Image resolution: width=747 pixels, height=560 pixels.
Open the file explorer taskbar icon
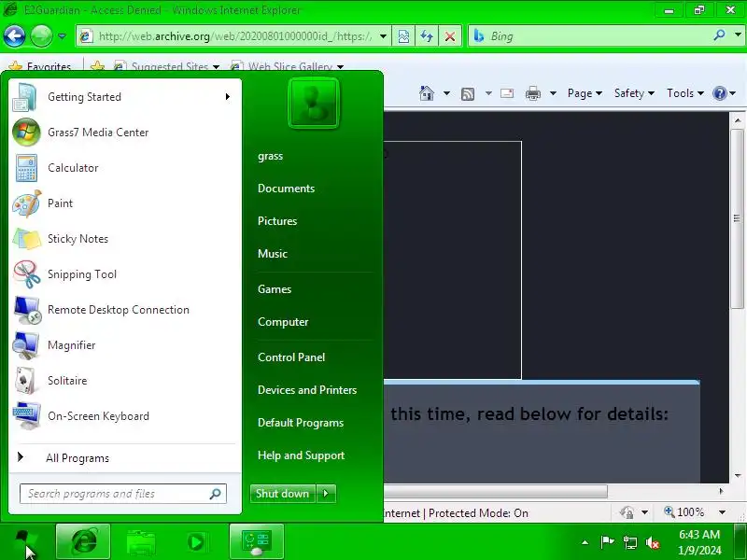(141, 541)
